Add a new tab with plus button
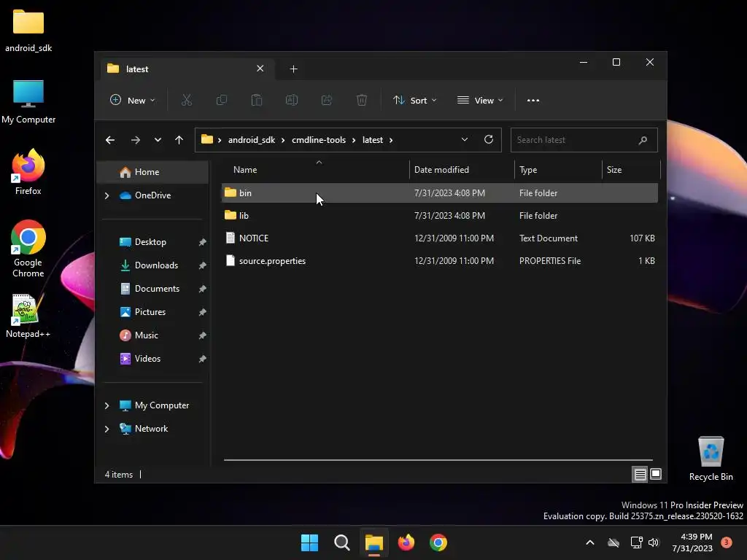The image size is (747, 560). [x=293, y=69]
